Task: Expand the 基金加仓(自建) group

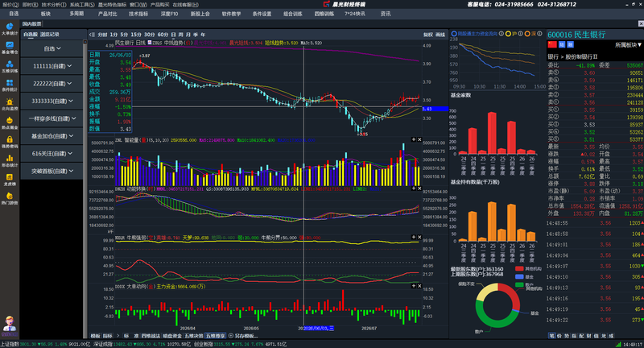Action: (52, 136)
